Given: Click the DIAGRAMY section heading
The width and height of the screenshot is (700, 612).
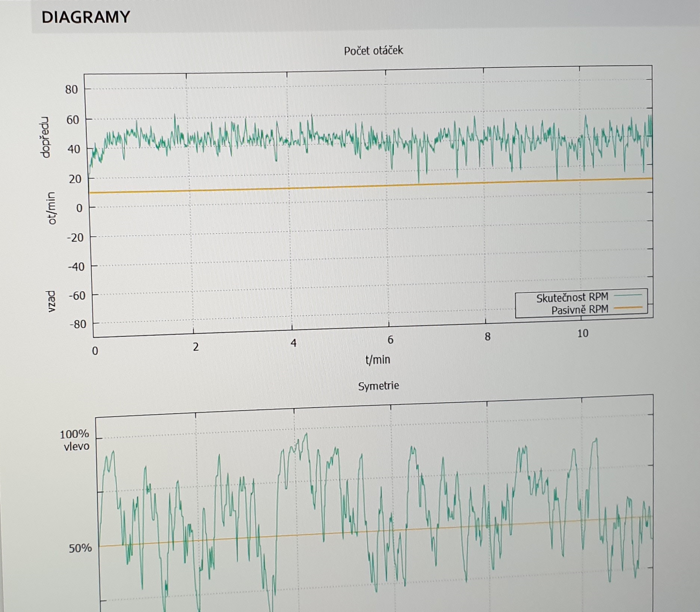Looking at the screenshot, I should [86, 17].
